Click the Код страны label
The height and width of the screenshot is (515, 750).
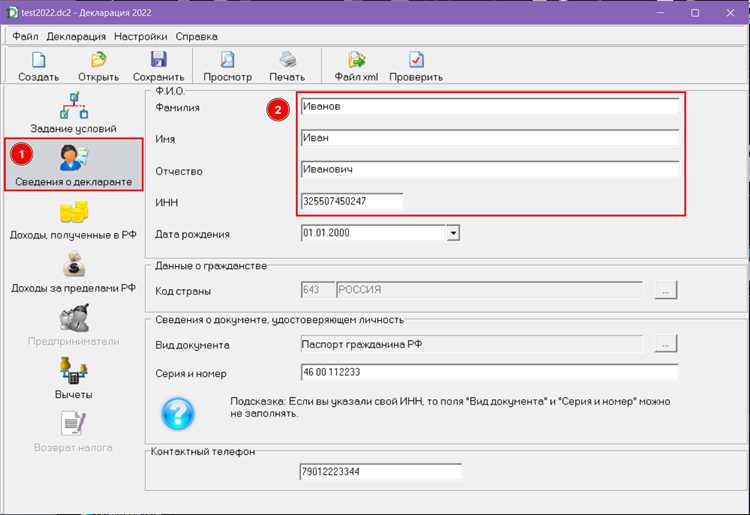[183, 291]
